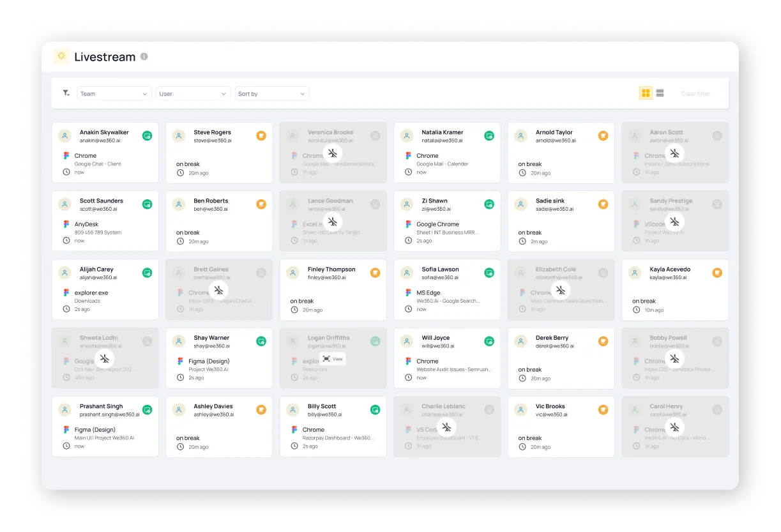Screen dimensions: 781x532
Task: Click the AnyDesk app icon on Scott Saunders's card
Action: coord(66,224)
